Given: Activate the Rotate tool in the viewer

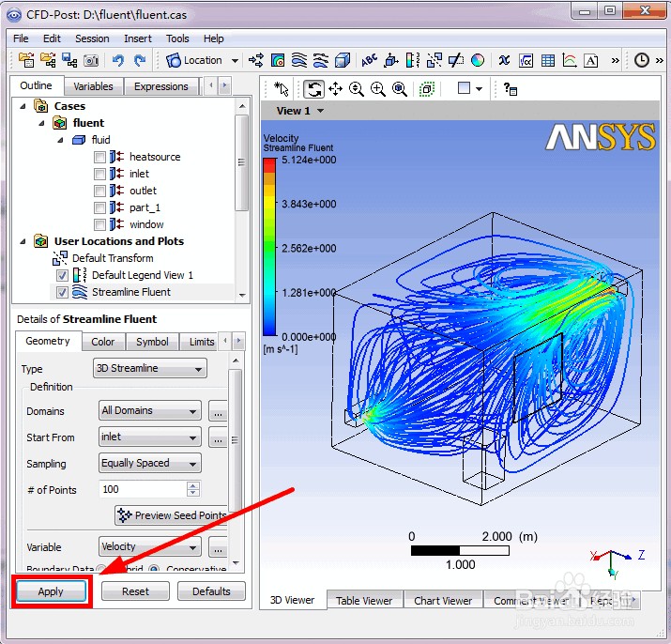Looking at the screenshot, I should 314,89.
